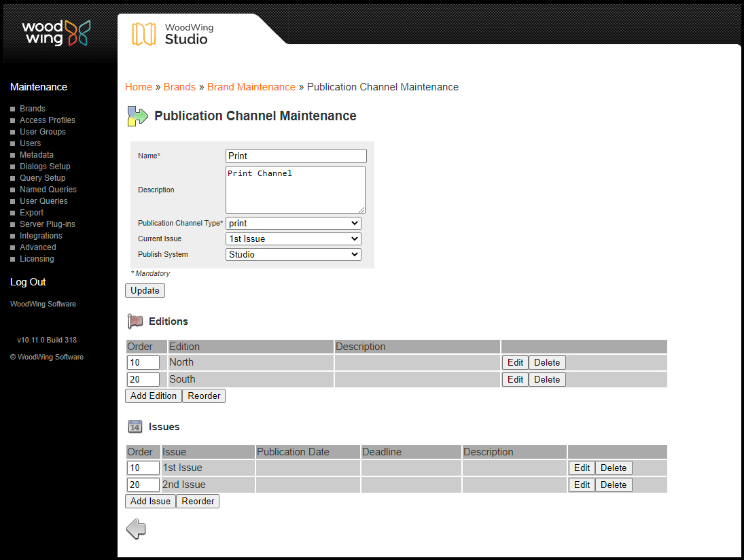The height and width of the screenshot is (560, 744).
Task: Click inside the Name input field
Action: 296,156
